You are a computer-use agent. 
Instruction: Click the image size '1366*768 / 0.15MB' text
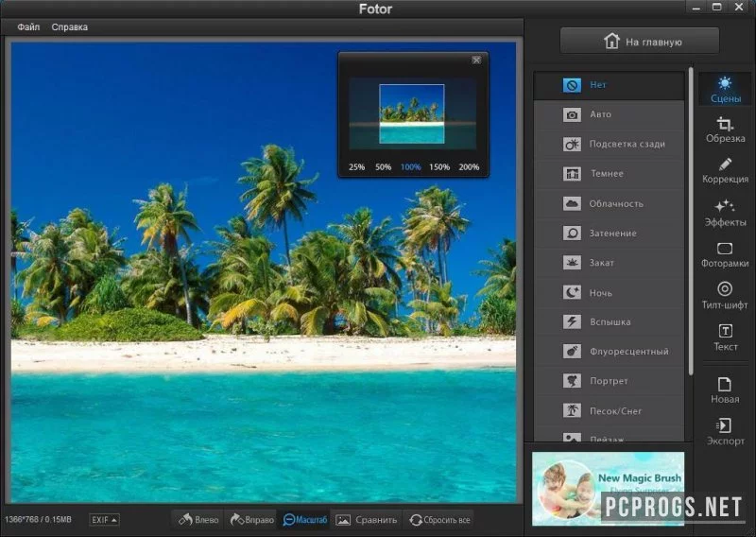(x=38, y=520)
